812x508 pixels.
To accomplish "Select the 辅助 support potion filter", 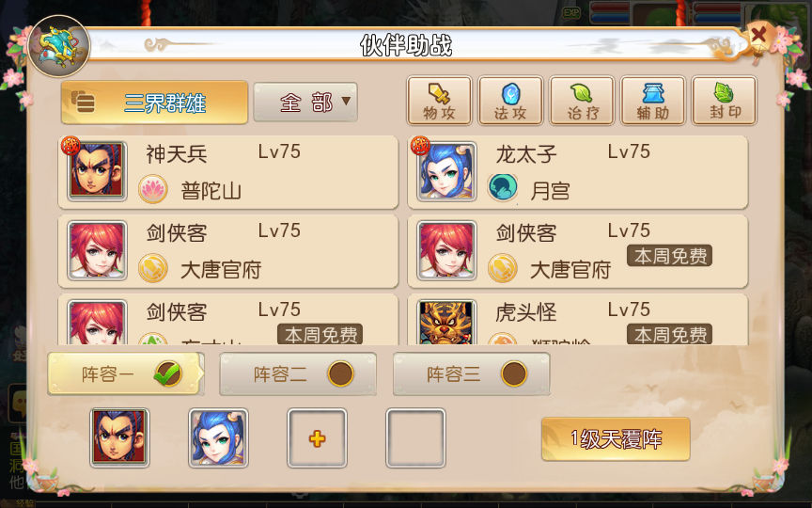I will pos(652,101).
